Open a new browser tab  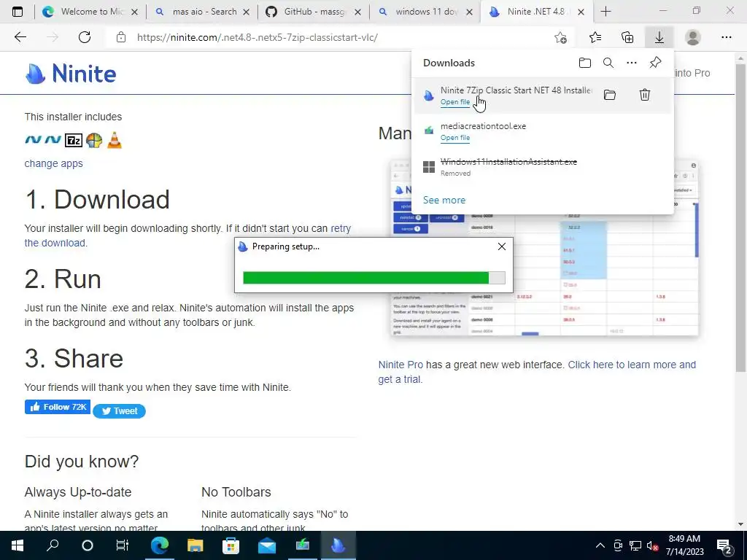(605, 12)
